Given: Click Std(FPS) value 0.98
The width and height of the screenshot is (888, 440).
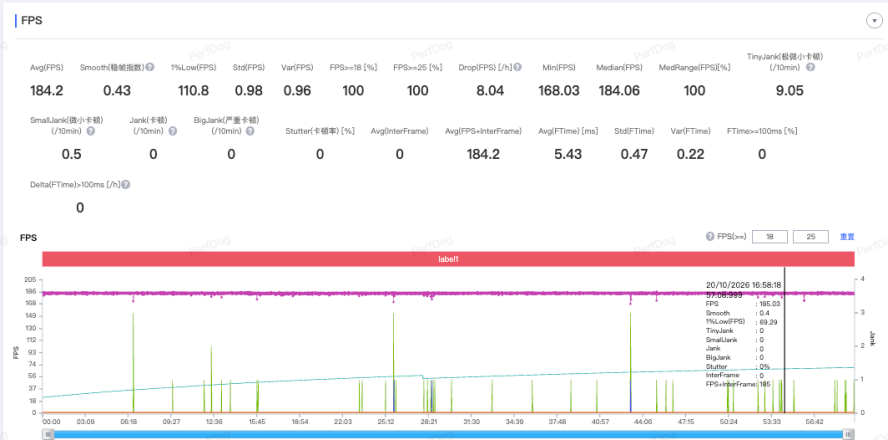Looking at the screenshot, I should (x=249, y=91).
